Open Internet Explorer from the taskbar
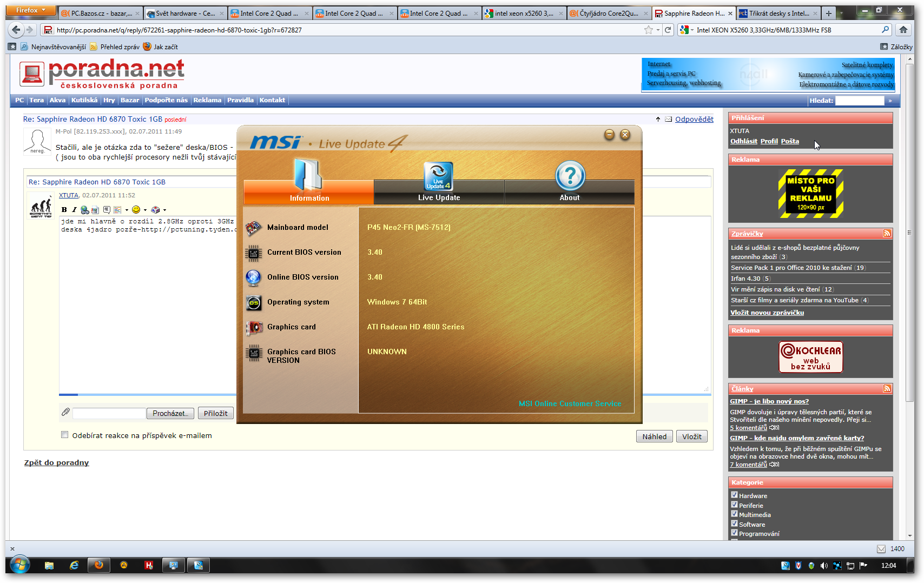 coord(74,566)
